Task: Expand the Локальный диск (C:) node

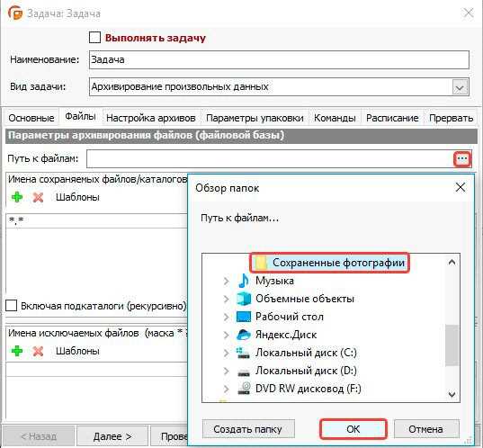Action: pos(226,353)
